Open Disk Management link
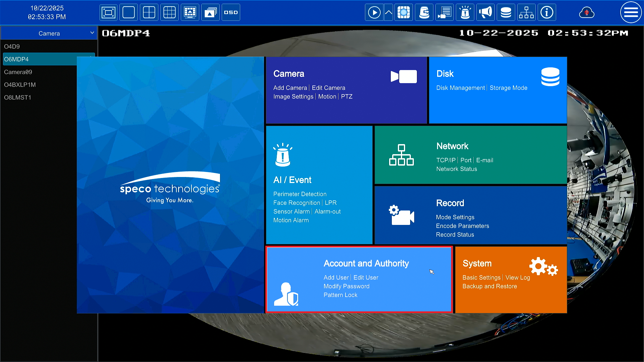 coord(460,88)
